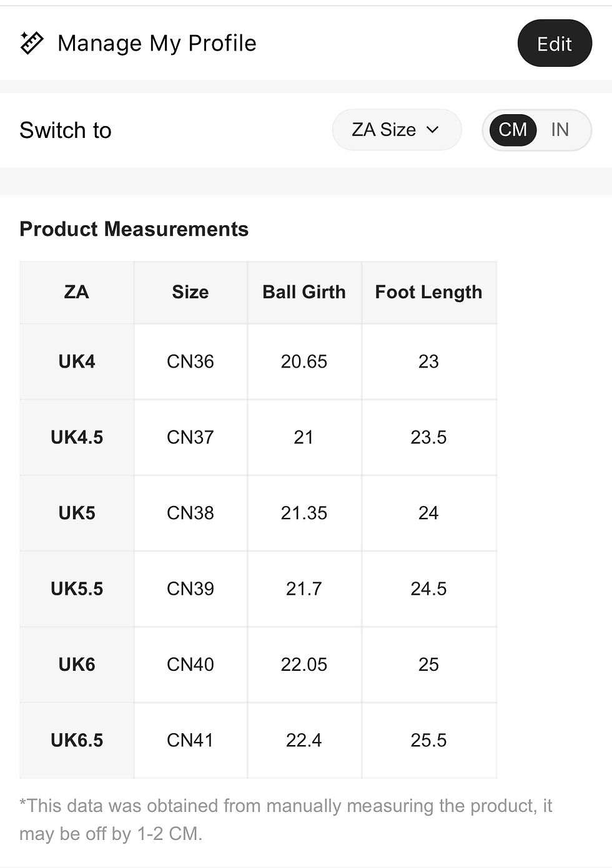
Task: Switch units to IN
Action: click(560, 130)
